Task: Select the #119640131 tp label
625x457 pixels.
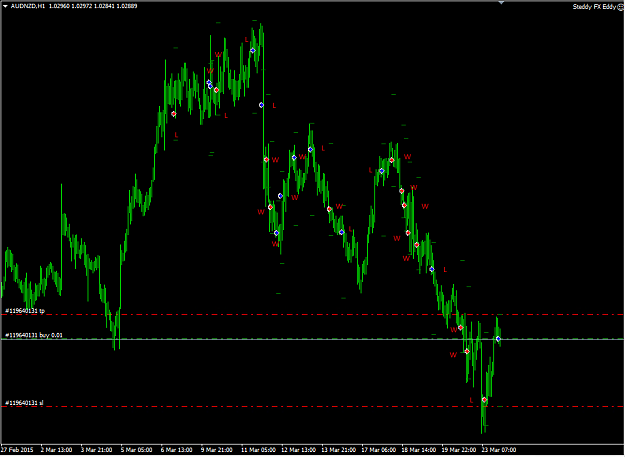Action: [25, 311]
